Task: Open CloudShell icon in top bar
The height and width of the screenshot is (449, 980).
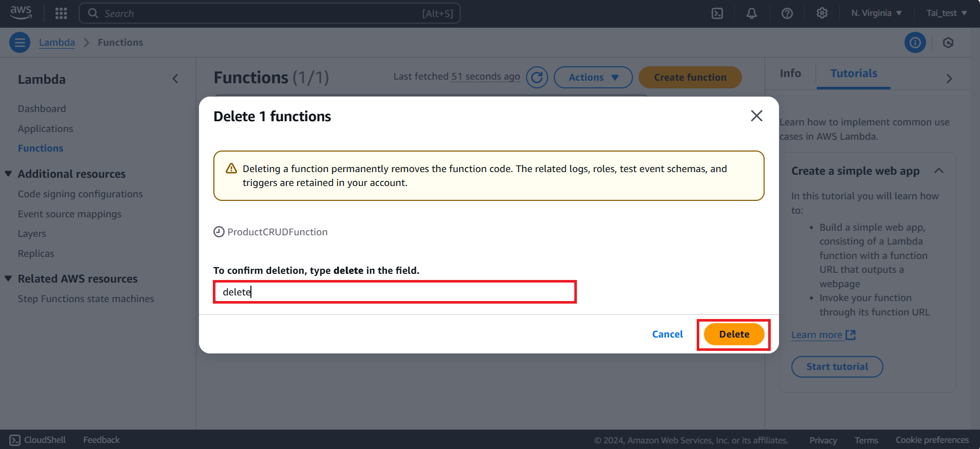Action: [x=717, y=13]
